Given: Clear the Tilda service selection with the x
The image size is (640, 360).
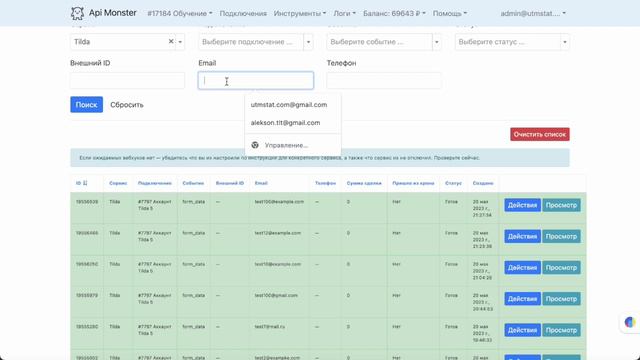Looking at the screenshot, I should point(171,41).
